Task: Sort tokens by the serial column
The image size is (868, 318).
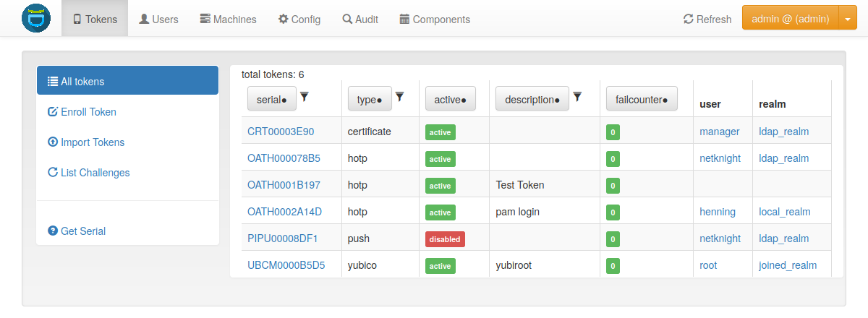Action: (x=271, y=100)
